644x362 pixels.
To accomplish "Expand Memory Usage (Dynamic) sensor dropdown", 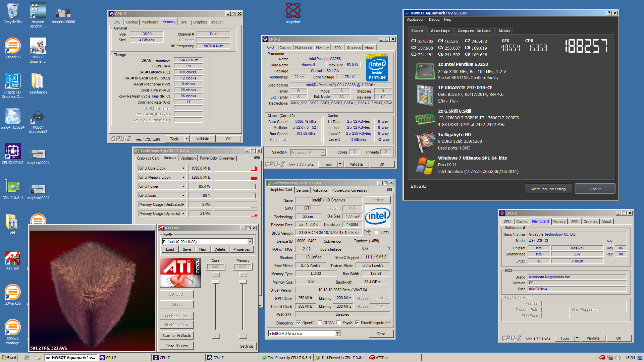I will [x=183, y=214].
